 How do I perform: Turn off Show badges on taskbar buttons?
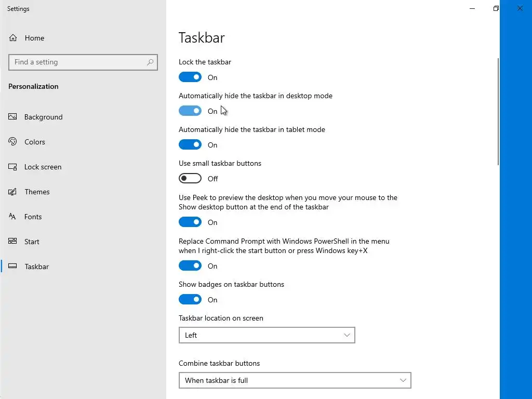[x=190, y=300]
